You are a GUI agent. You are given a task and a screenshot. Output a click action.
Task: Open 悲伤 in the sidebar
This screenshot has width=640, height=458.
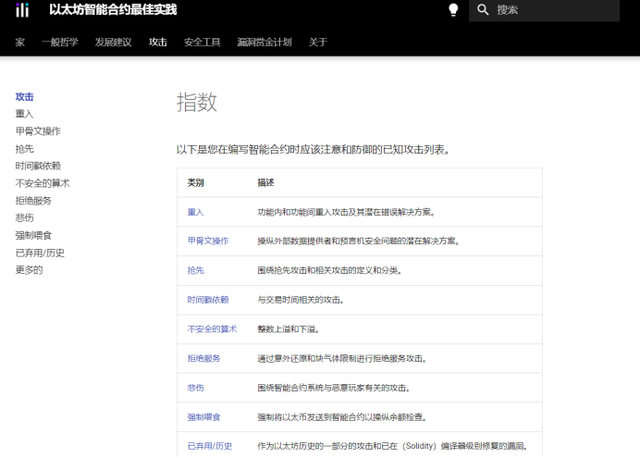click(x=24, y=218)
